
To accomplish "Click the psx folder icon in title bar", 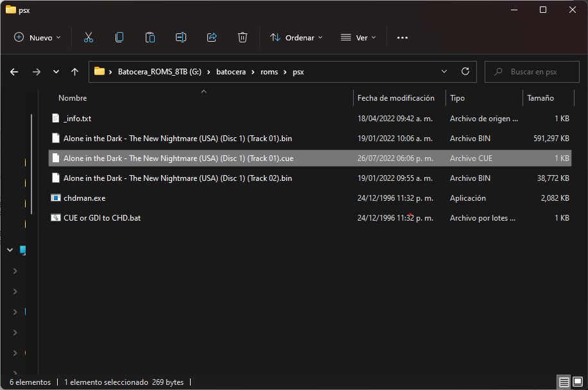I will (x=11, y=10).
